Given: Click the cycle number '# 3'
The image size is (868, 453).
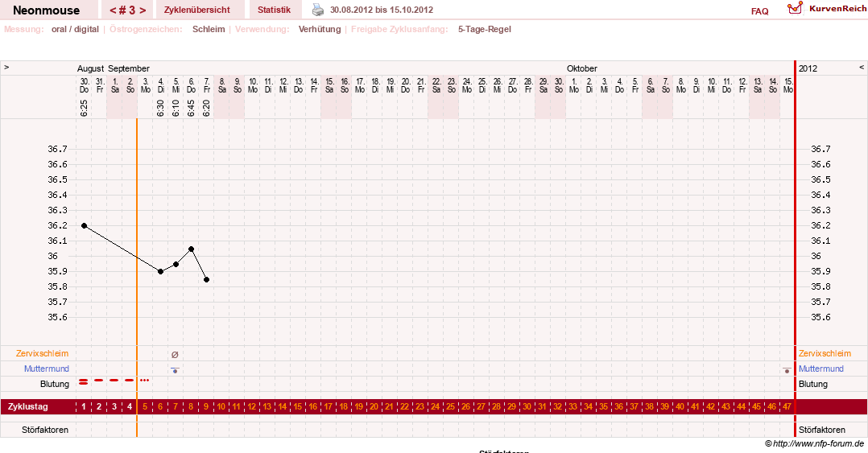Looking at the screenshot, I should [128, 10].
